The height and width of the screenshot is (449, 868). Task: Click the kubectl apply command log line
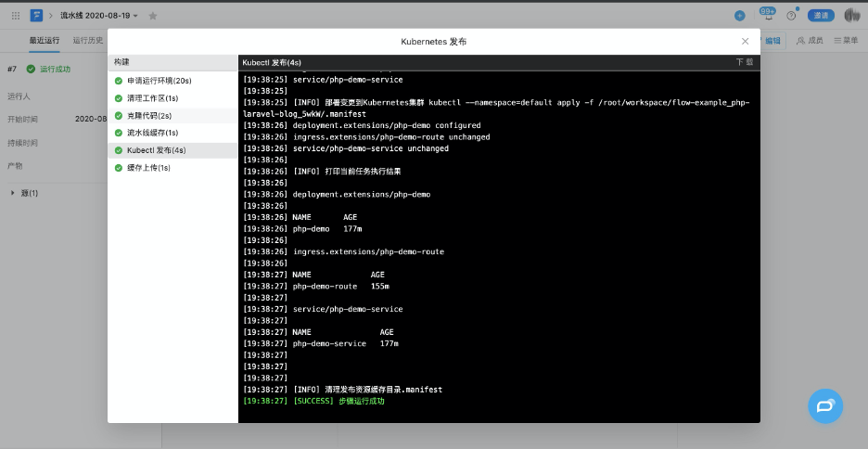pos(496,109)
